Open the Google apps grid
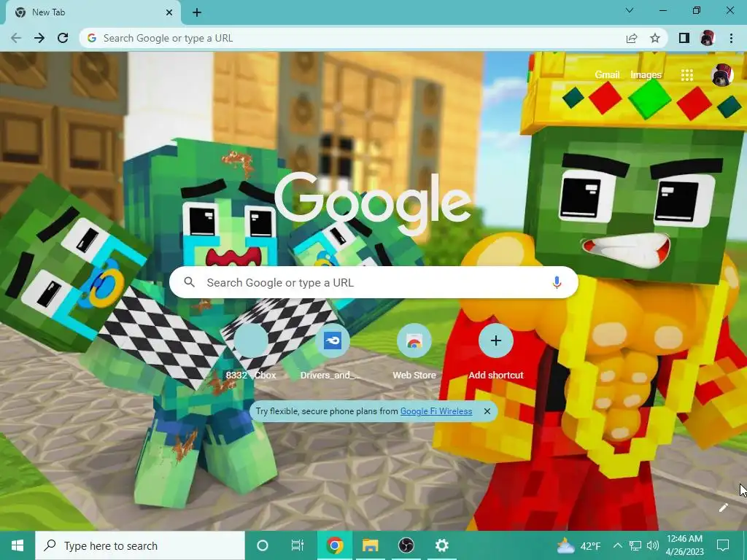The height and width of the screenshot is (560, 747). [687, 75]
